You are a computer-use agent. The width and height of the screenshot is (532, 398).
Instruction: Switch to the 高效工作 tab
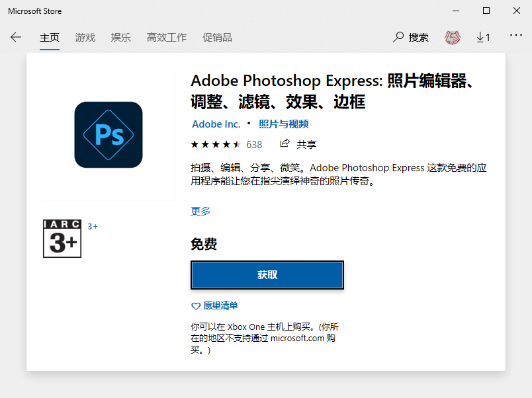point(167,37)
